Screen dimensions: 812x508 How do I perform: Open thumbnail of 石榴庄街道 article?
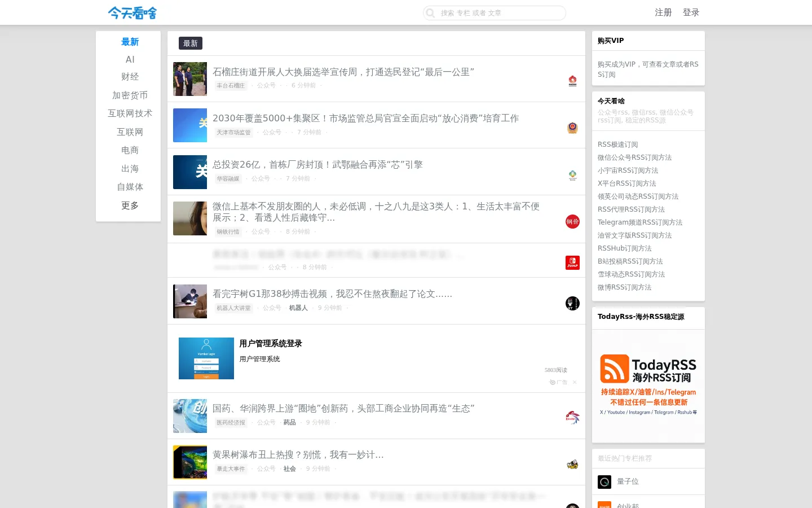pos(190,79)
